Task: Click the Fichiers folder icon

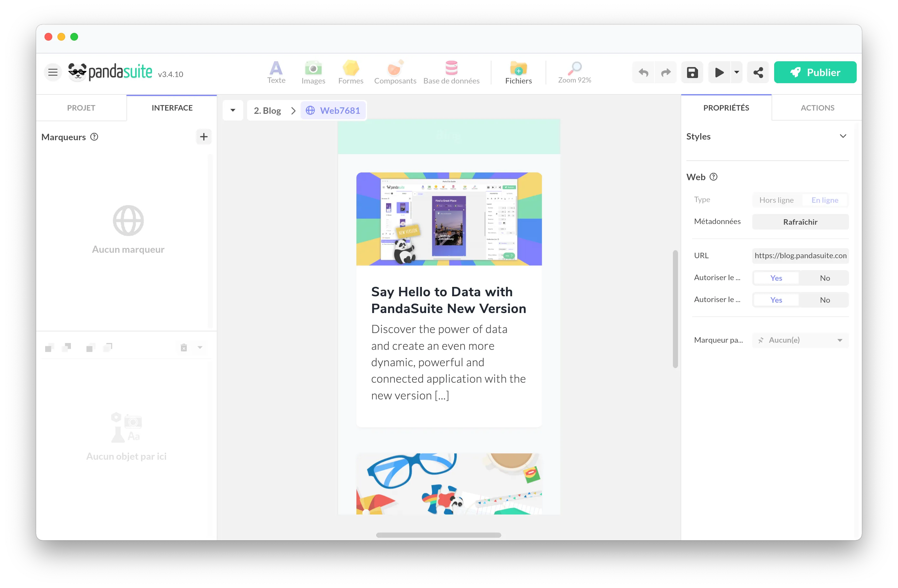Action: click(x=518, y=69)
